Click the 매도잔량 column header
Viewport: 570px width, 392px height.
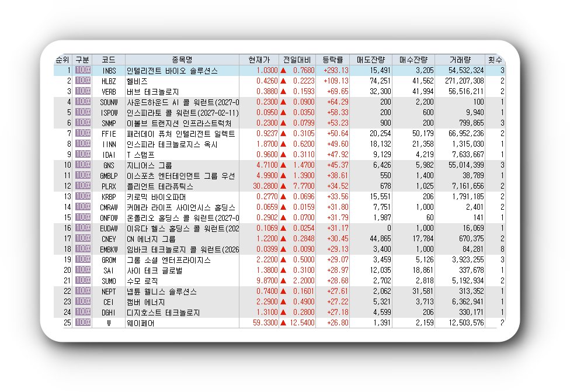[x=371, y=60]
